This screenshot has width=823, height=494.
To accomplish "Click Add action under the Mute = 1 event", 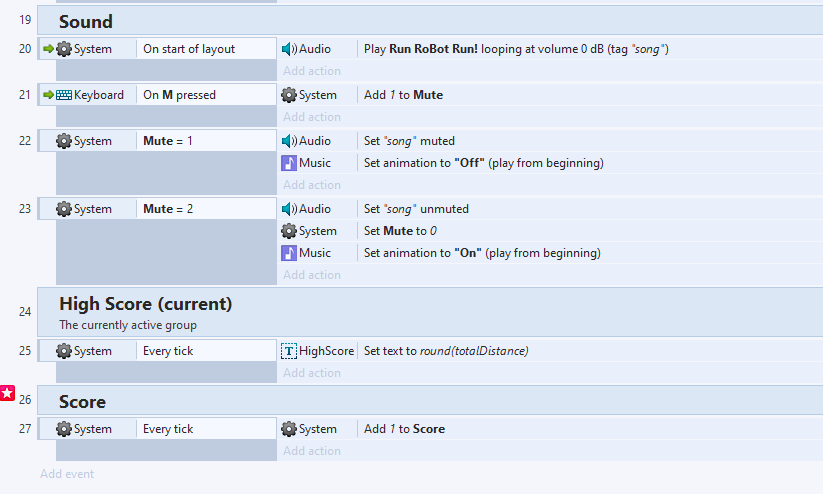I will click(311, 185).
